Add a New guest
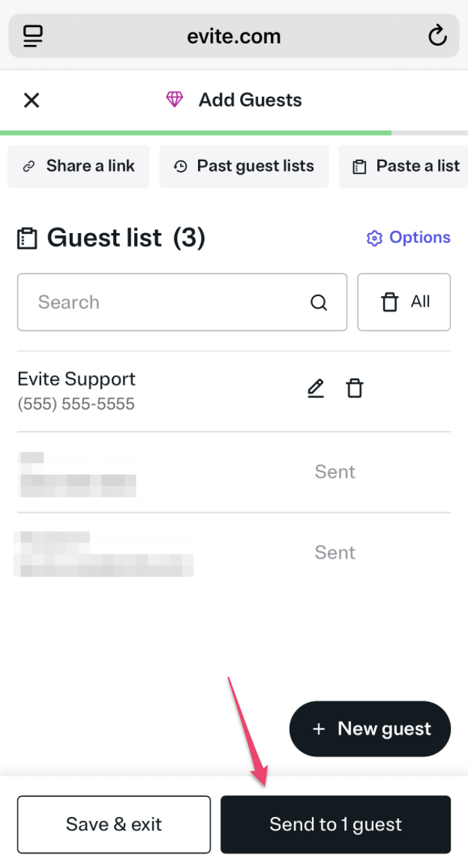 coord(370,729)
